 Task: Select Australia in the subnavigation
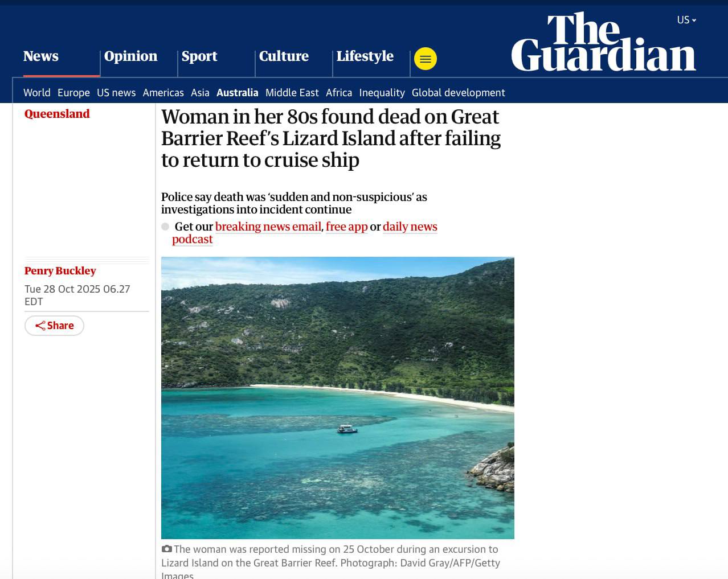click(x=238, y=92)
